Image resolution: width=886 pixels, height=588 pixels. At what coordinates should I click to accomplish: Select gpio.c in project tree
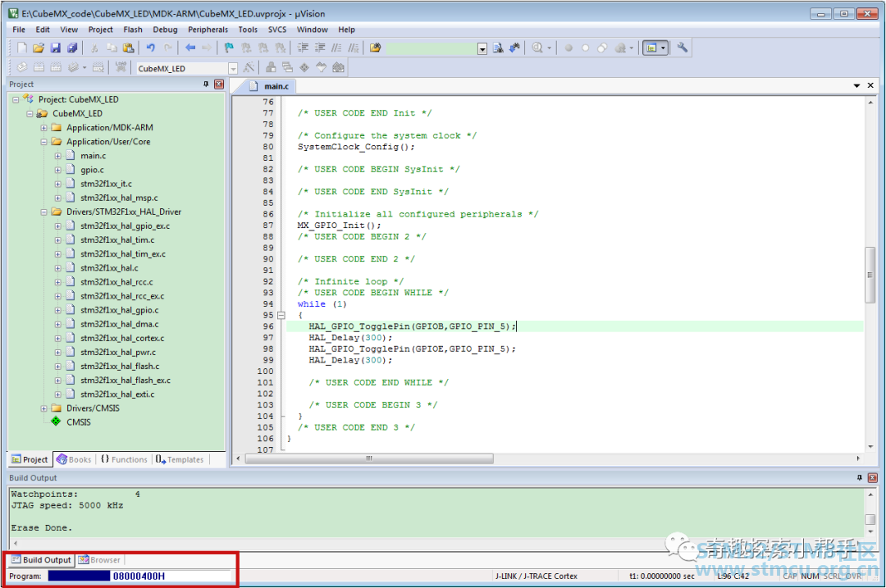[x=92, y=170]
